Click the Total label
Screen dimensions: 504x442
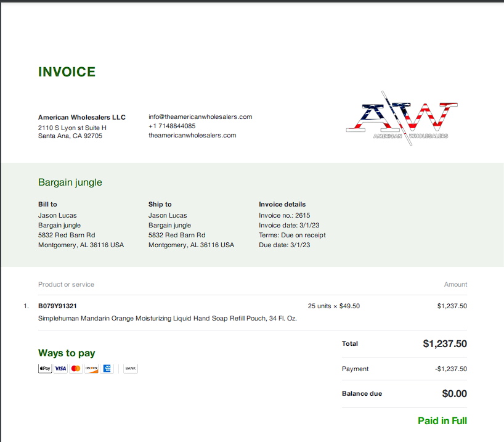click(x=350, y=343)
